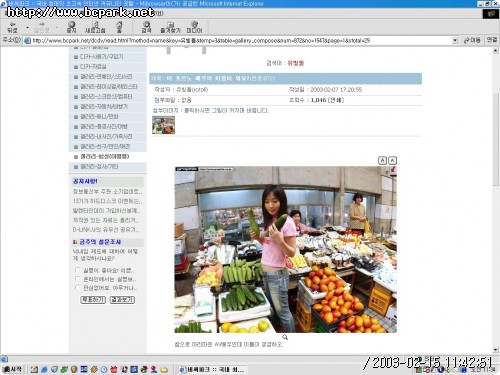The height and width of the screenshot is (375, 500).
Task: Open 갤러리-내사진/가족사진 sidebar link
Action: 106,137
